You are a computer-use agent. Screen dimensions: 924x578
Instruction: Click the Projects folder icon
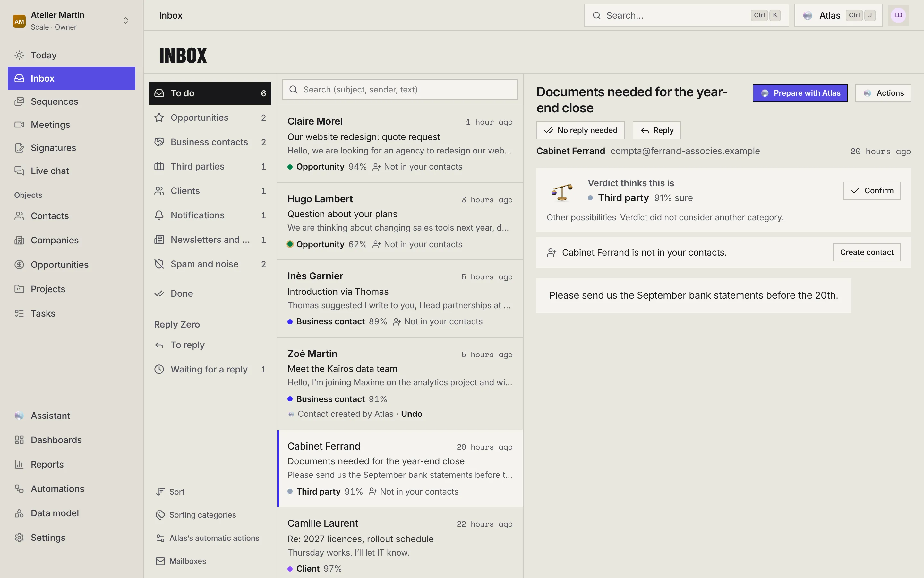point(19,289)
